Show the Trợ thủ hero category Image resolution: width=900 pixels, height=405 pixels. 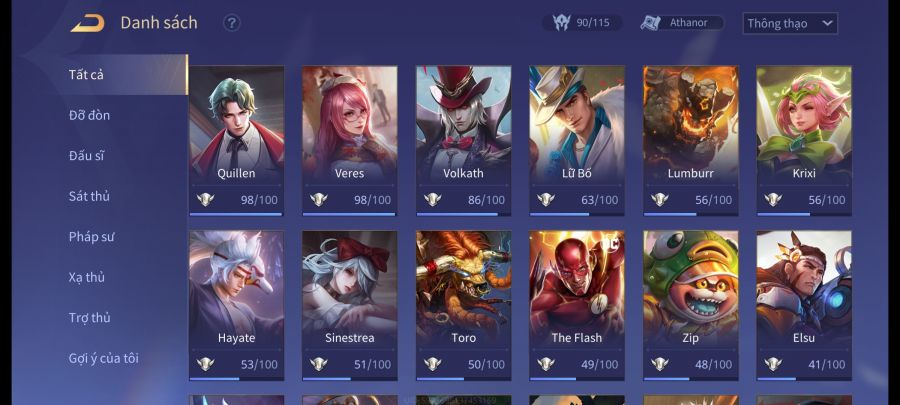tap(90, 318)
